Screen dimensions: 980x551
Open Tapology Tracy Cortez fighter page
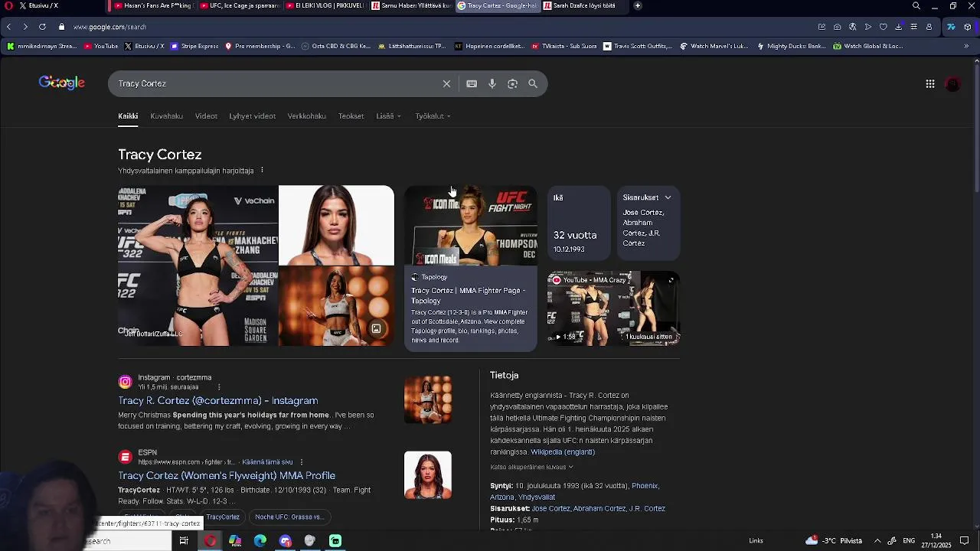click(x=468, y=295)
